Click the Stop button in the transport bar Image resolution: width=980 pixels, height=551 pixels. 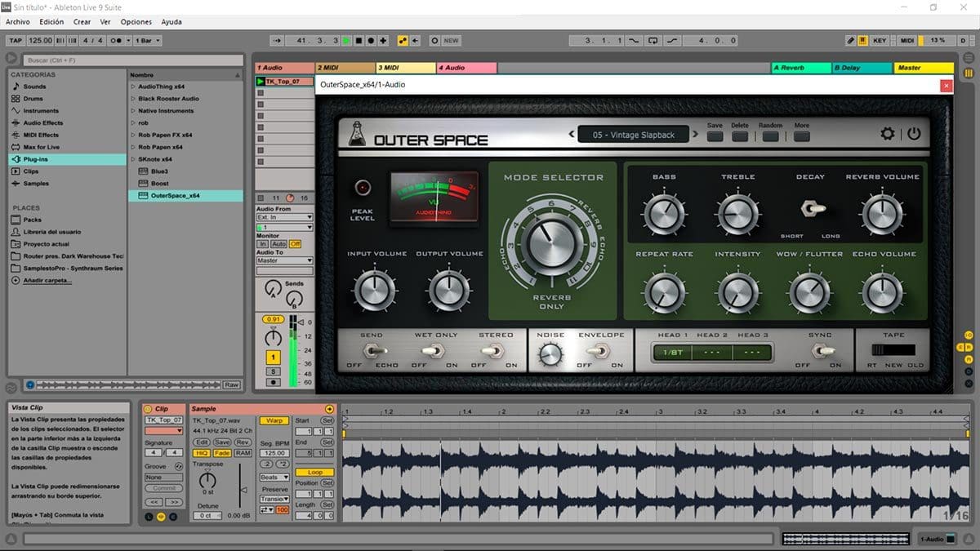(359, 40)
